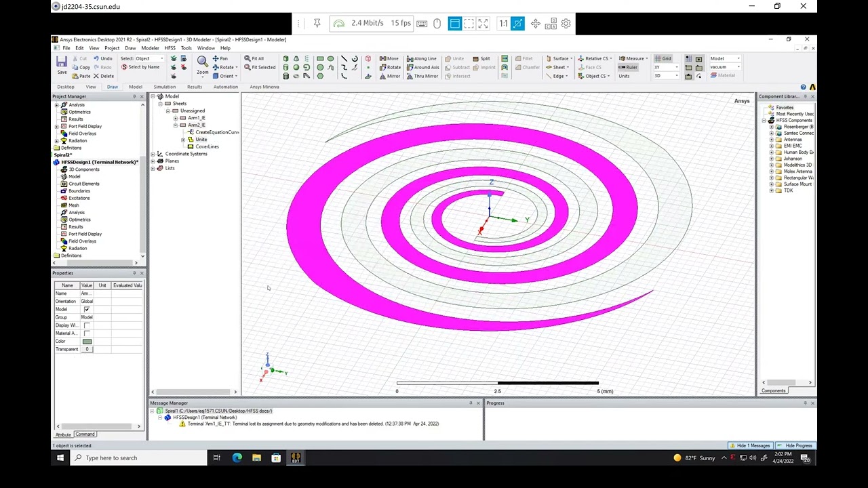
Task: Click the Thru Mirror duplicate tool
Action: click(422, 76)
